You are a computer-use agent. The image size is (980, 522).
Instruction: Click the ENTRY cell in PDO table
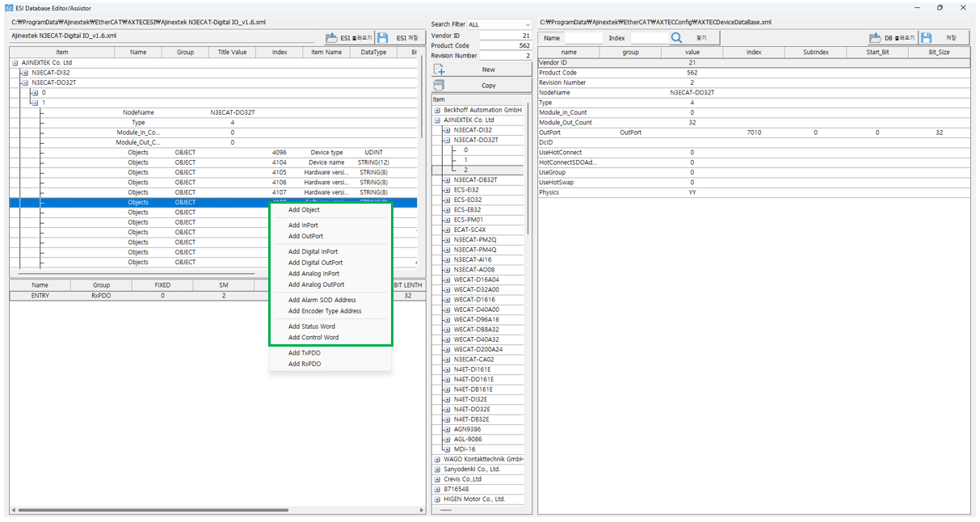(x=40, y=296)
